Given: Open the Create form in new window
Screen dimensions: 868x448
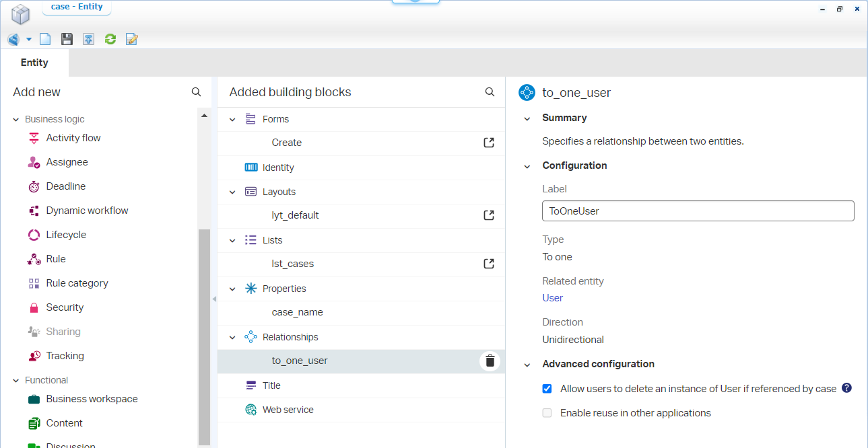Looking at the screenshot, I should (489, 143).
